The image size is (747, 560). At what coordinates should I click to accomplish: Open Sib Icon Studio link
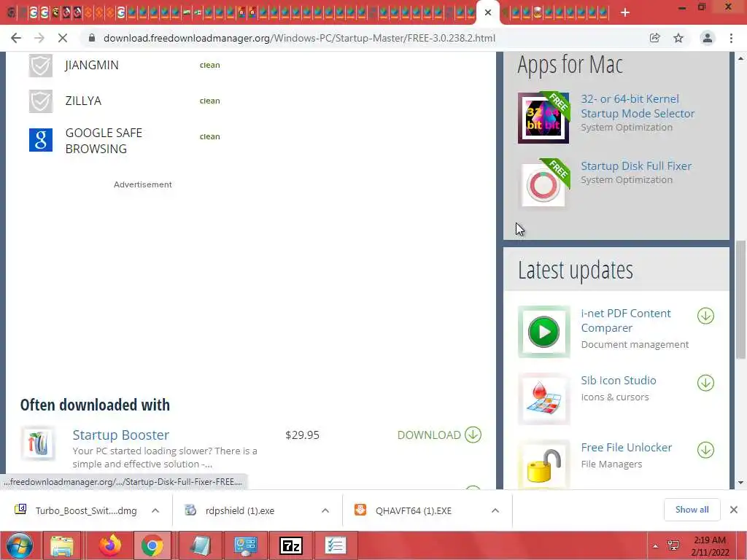tap(619, 381)
